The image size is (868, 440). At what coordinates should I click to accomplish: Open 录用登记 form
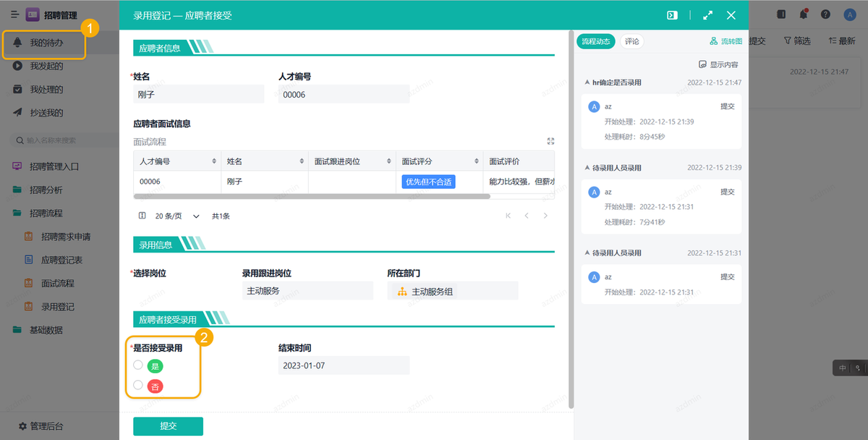(x=58, y=306)
